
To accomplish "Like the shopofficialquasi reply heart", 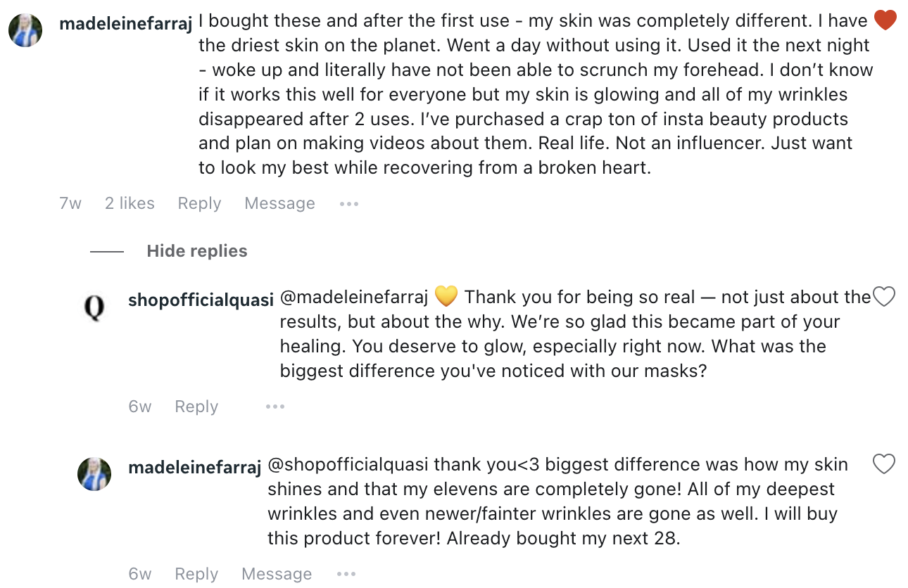I will click(883, 297).
